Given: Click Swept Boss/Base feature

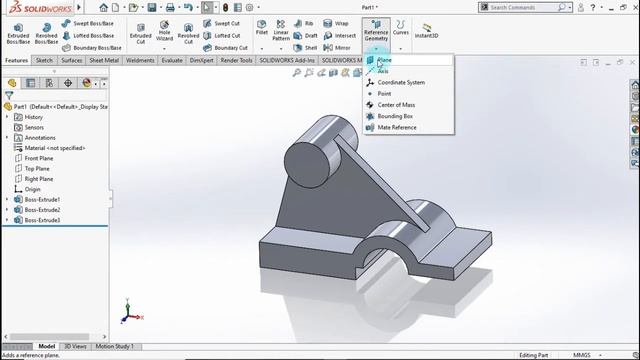Looking at the screenshot, I should coord(88,23).
